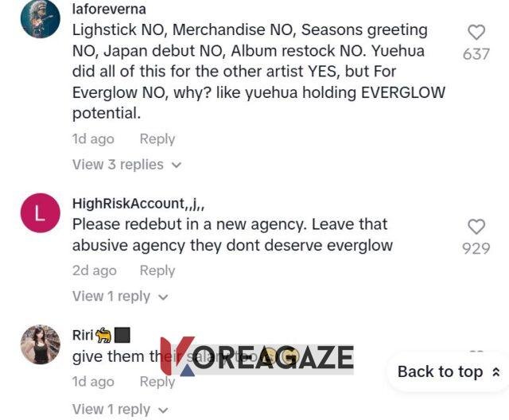Click the Back to top button

[449, 371]
